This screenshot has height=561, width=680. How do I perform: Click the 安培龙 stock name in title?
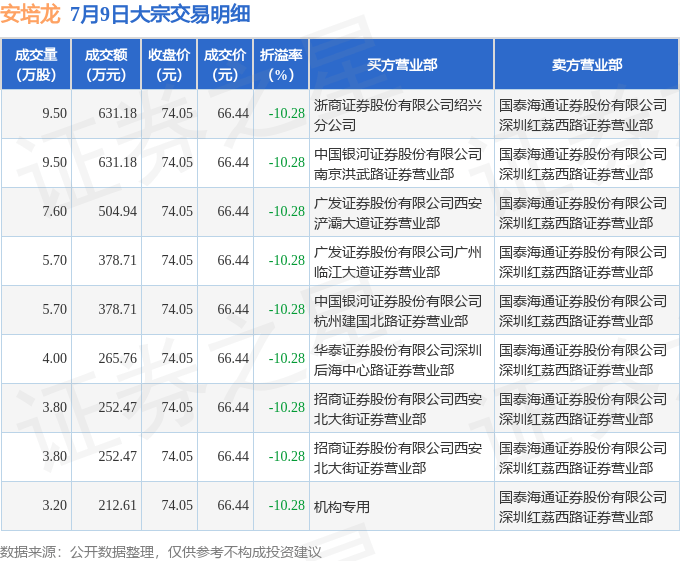tap(30, 14)
